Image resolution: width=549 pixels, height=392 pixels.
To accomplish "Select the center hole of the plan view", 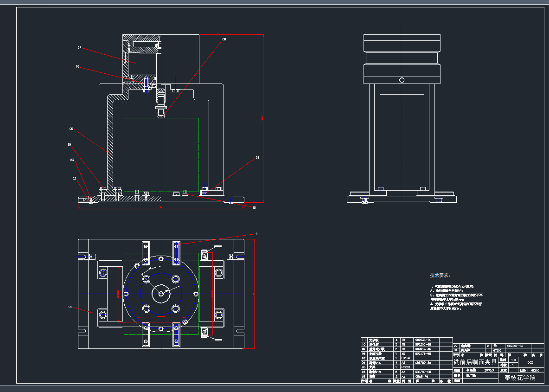I will point(161,293).
